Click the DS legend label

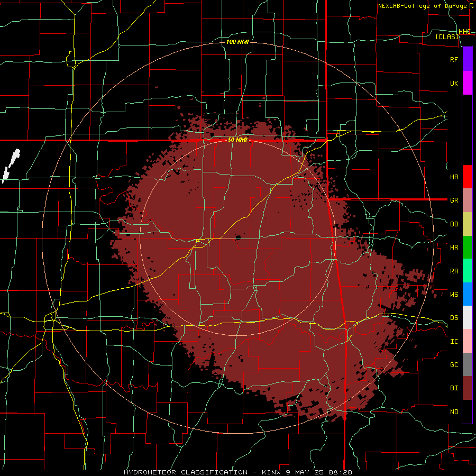click(x=454, y=318)
